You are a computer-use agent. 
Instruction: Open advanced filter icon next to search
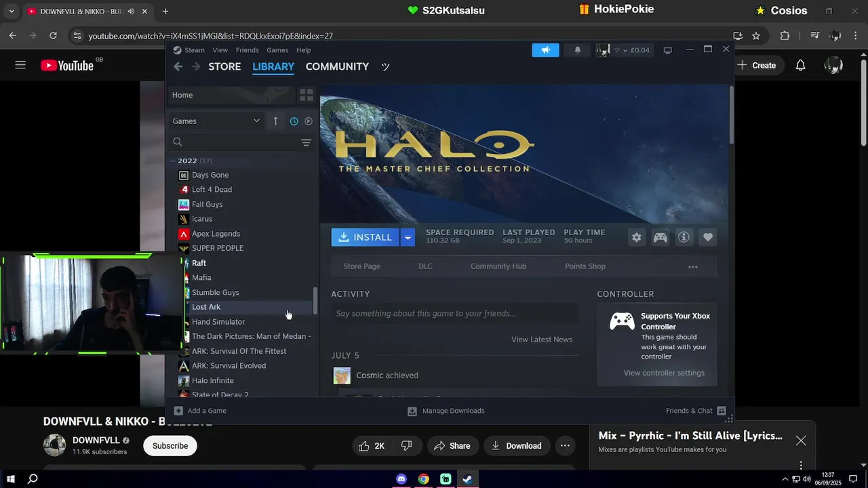click(x=306, y=142)
